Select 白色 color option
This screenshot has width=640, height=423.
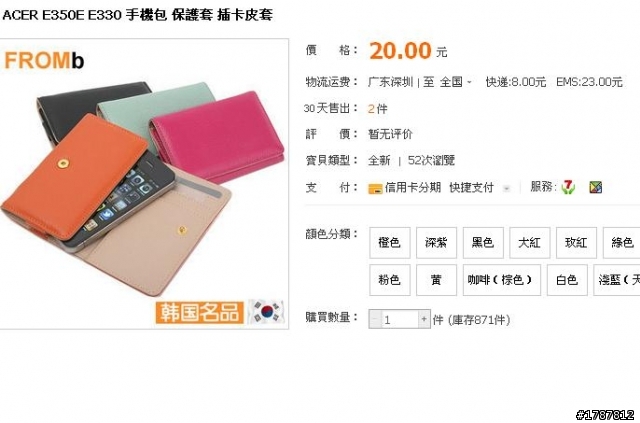pos(567,280)
